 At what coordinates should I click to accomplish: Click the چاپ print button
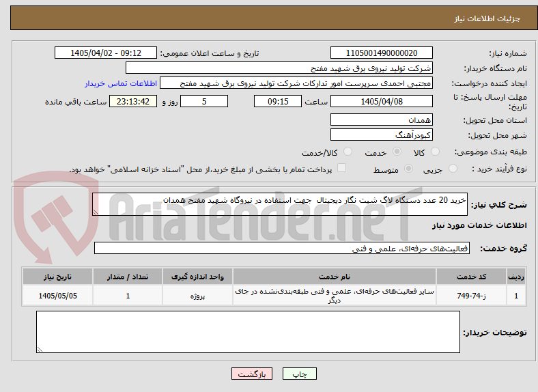coord(299,374)
